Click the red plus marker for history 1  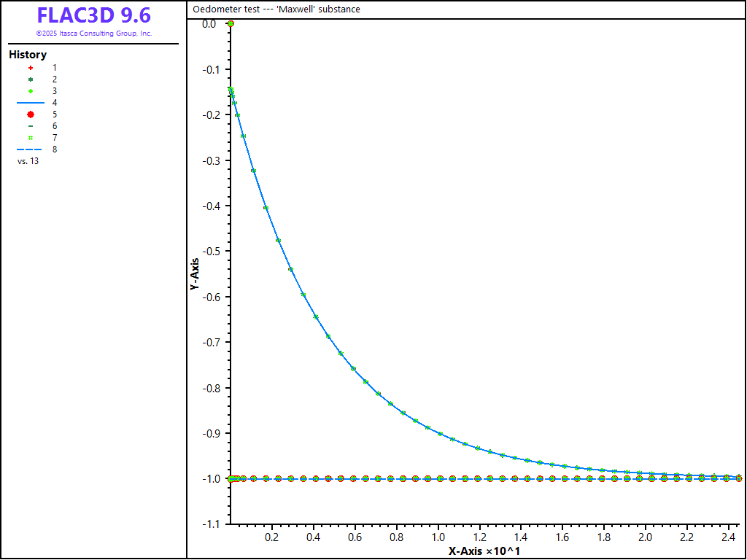(31, 67)
